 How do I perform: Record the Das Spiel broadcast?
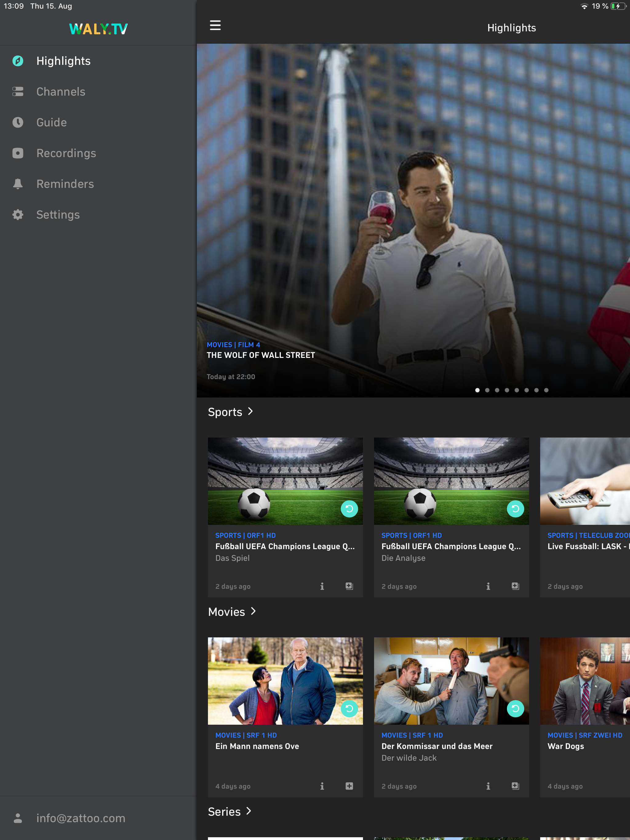click(x=349, y=586)
